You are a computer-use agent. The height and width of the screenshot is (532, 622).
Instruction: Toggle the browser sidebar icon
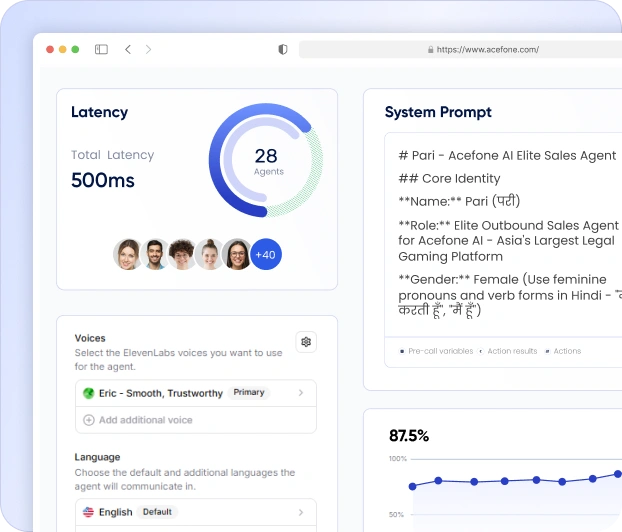[x=101, y=49]
